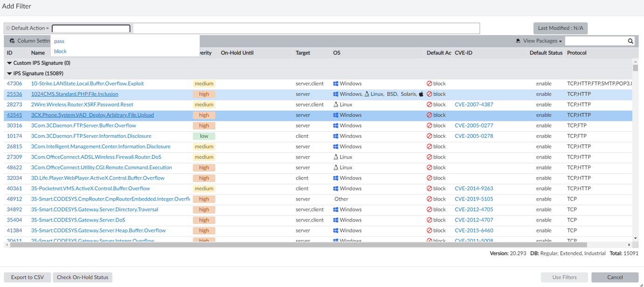This screenshot has width=644, height=287.
Task: Click Windows icon in 3CX.Phone.System row
Action: click(336, 115)
